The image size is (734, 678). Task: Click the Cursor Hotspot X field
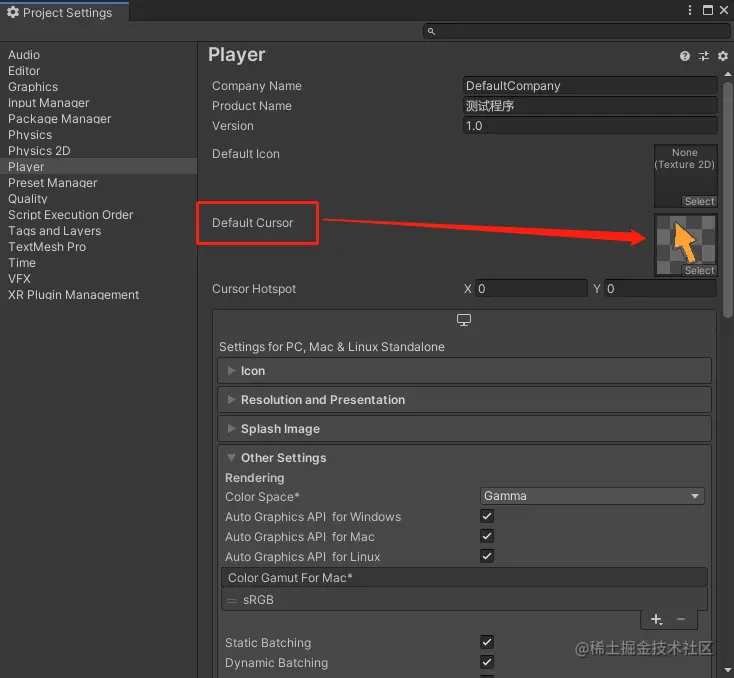coord(531,288)
